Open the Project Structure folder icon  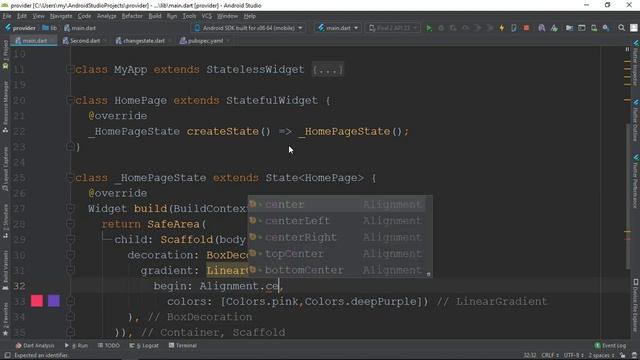[x=569, y=28]
